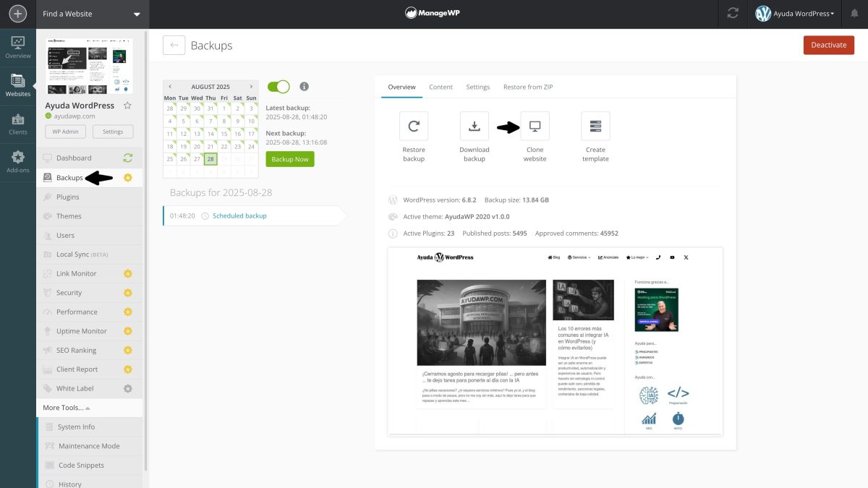Switch to the Restore from ZIP tab
868x488 pixels.
coord(527,86)
